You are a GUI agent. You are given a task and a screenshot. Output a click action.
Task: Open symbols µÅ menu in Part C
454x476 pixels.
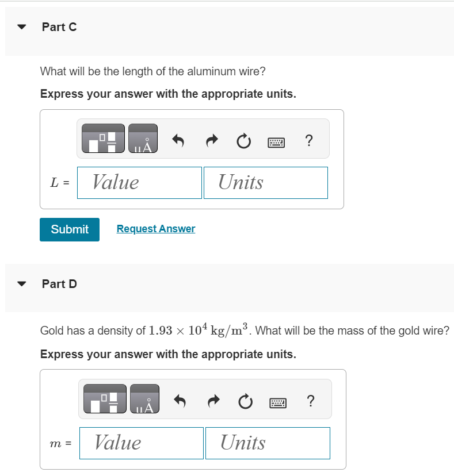[143, 138]
